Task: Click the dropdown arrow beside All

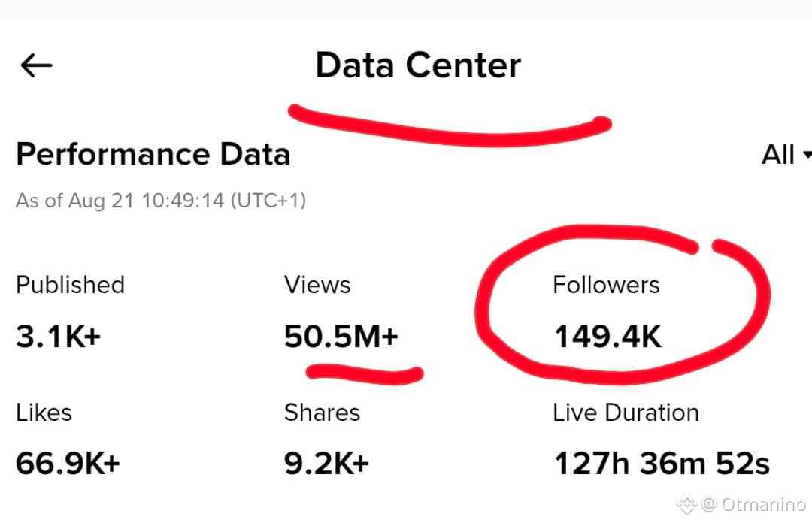Action: [807, 154]
